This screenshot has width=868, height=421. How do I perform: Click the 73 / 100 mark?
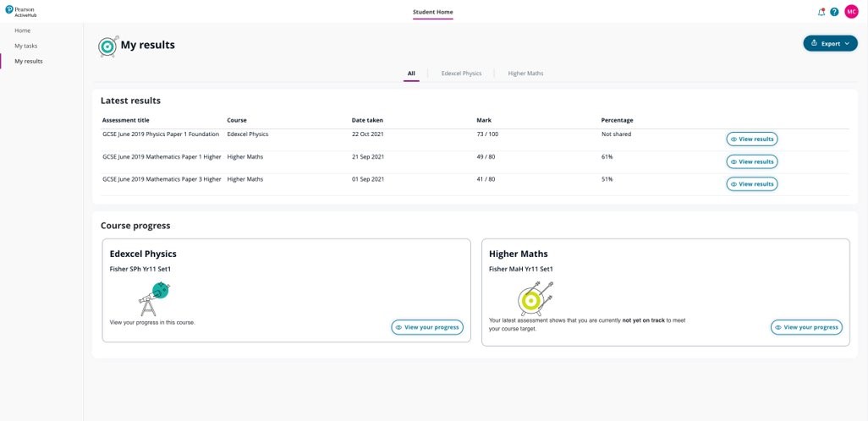click(x=487, y=134)
